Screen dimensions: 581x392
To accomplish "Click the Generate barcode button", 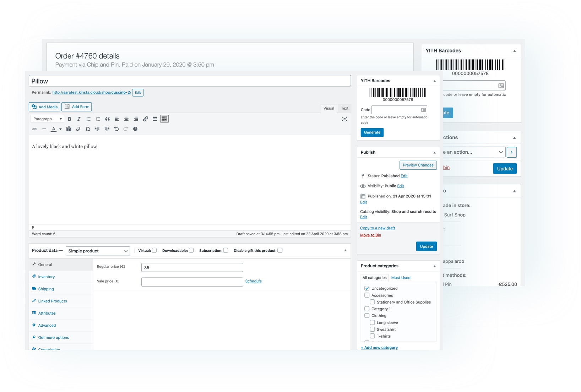I will click(372, 132).
